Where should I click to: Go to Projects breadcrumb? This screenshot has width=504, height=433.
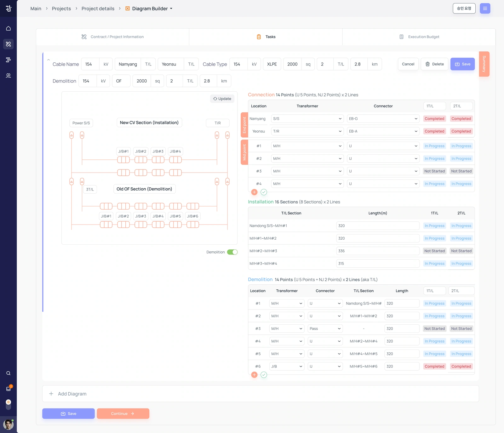point(61,9)
